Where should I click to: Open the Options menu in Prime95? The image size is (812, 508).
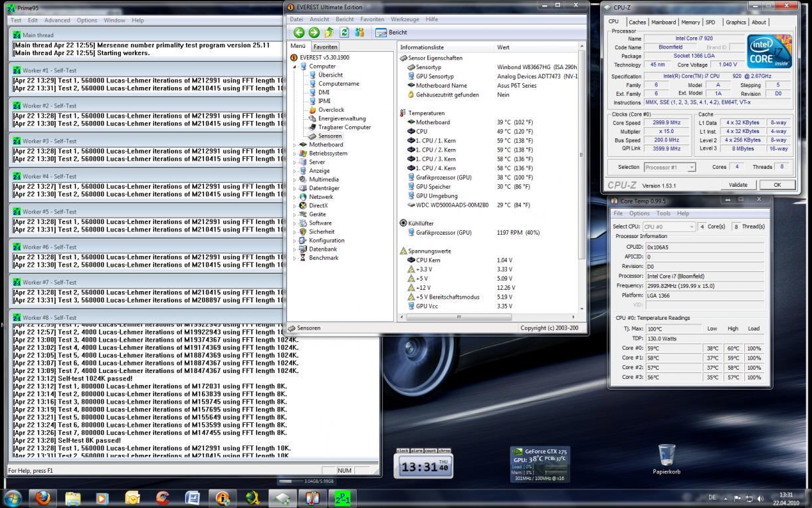87,20
